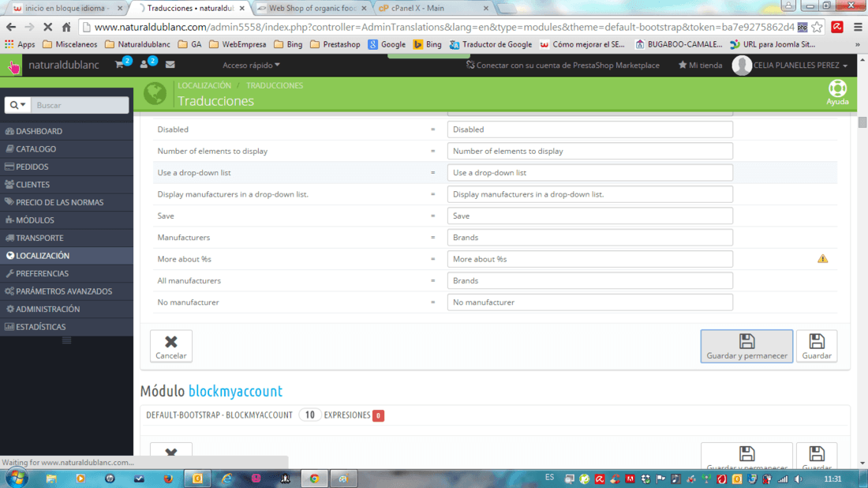Open the Acceso rápido dropdown

pyautogui.click(x=251, y=66)
